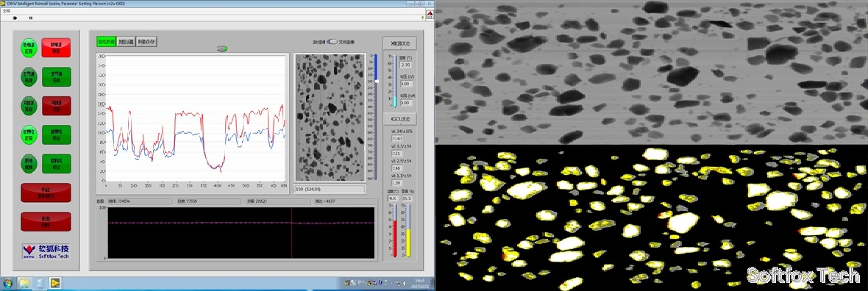Click the dark red X射源 button

click(56, 106)
